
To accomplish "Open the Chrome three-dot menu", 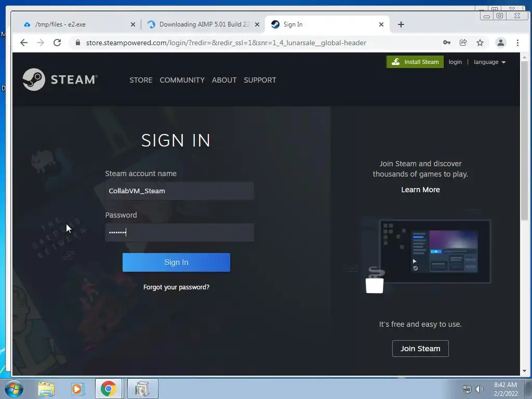I will [x=517, y=43].
